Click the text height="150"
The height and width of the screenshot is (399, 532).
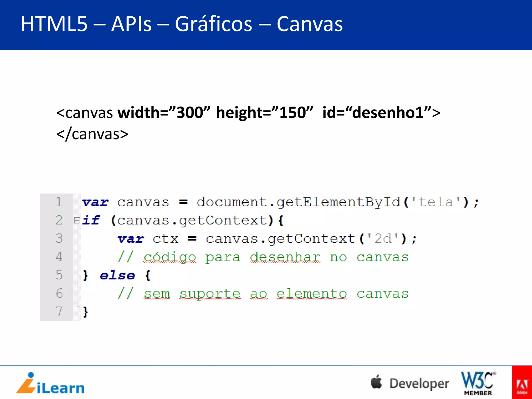click(264, 113)
